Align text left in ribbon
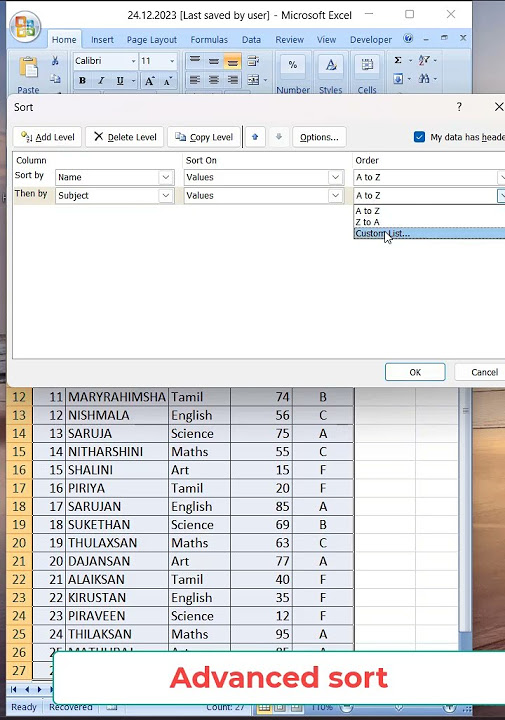Screen dimensions: 505x720 pyautogui.click(x=195, y=80)
